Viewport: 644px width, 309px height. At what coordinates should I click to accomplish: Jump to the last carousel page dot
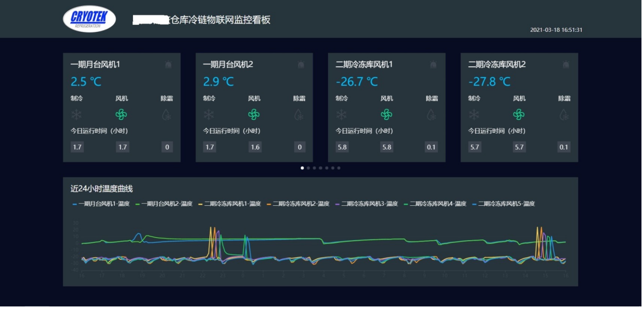(339, 168)
